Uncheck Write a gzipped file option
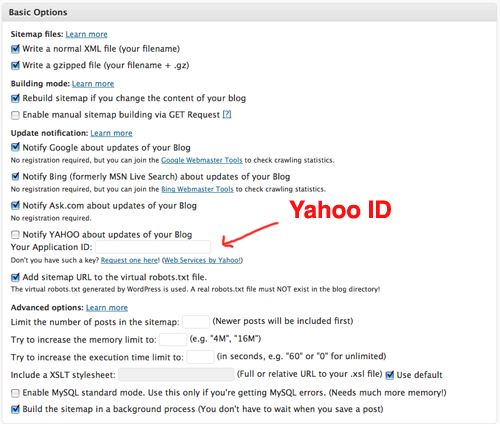This screenshot has width=500, height=424. click(15, 65)
